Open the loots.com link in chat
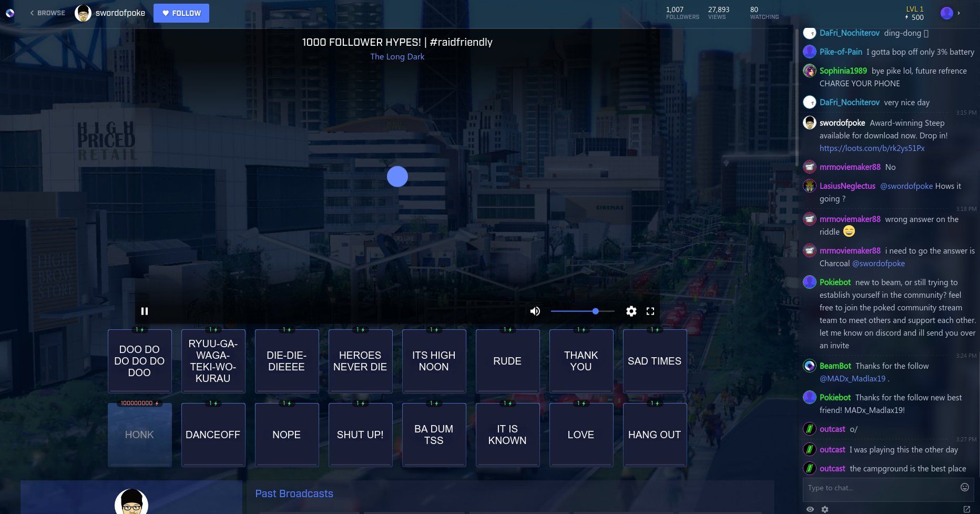Image resolution: width=980 pixels, height=514 pixels. pos(872,148)
